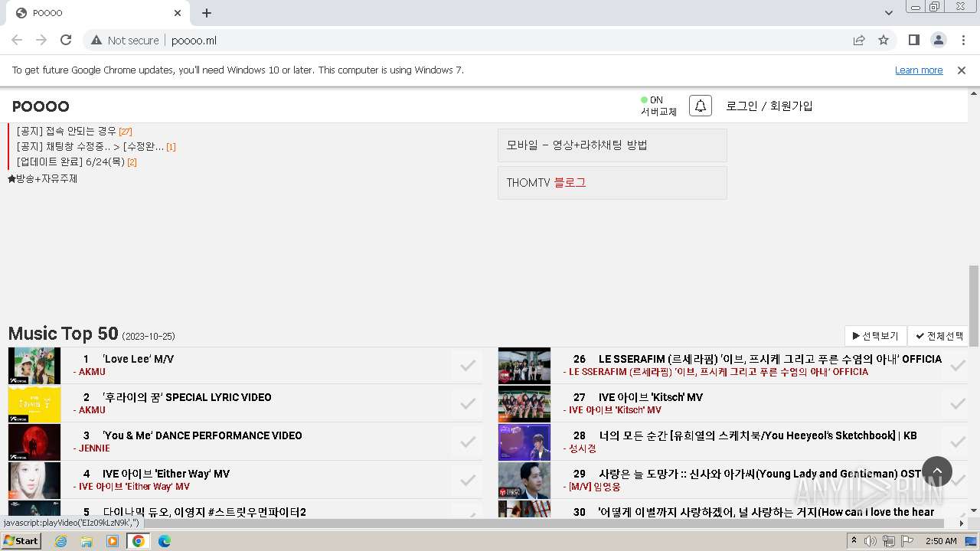Click the volume icon in system tray
This screenshot has width=980, height=551.
(871, 541)
